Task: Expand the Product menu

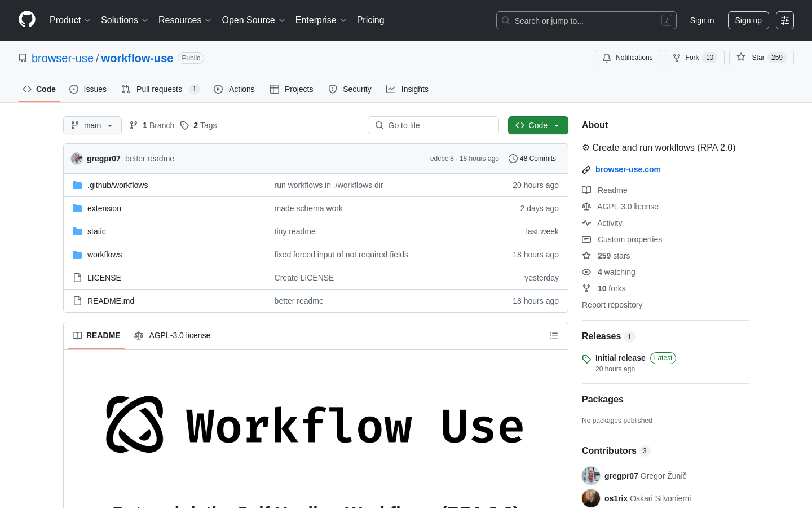Action: (x=70, y=20)
